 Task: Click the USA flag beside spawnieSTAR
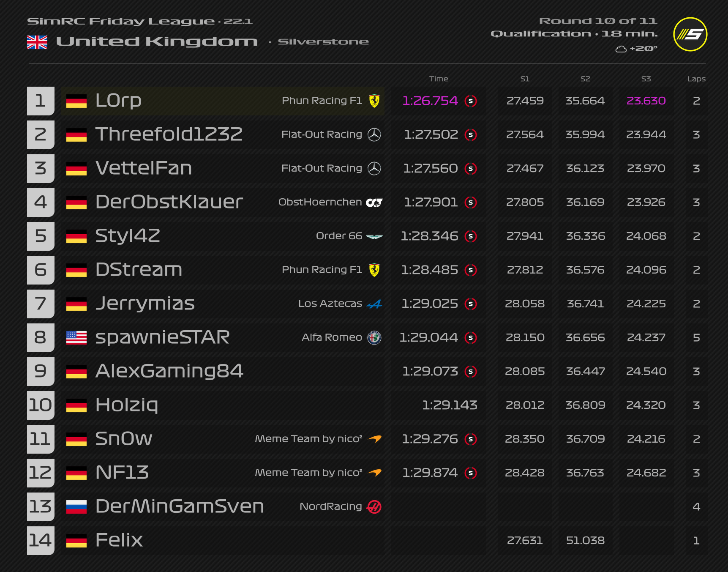(x=76, y=338)
